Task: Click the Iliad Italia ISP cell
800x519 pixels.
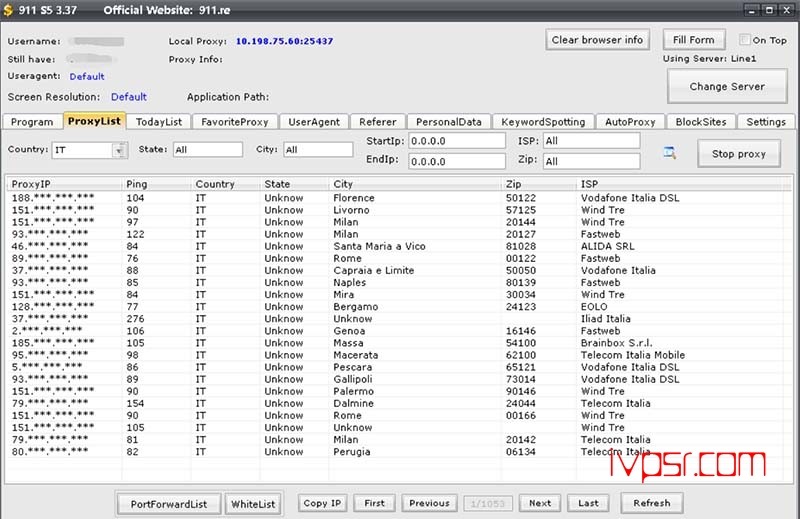Action: point(605,319)
